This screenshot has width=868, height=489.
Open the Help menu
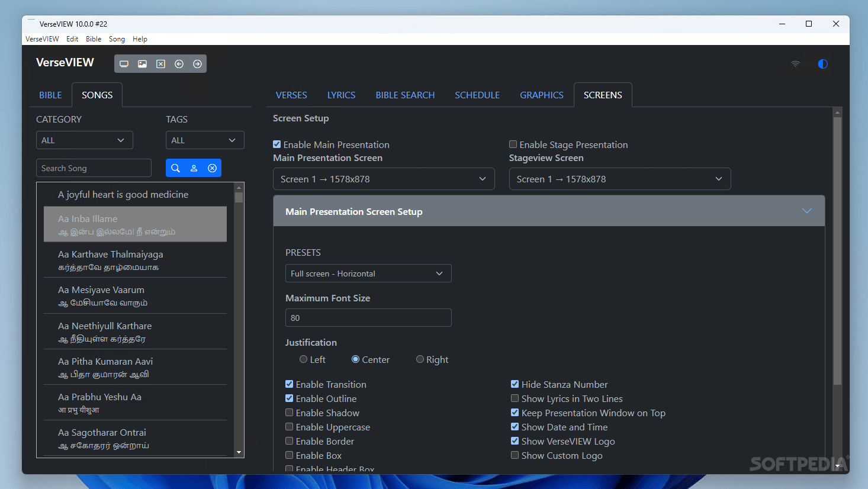click(140, 39)
